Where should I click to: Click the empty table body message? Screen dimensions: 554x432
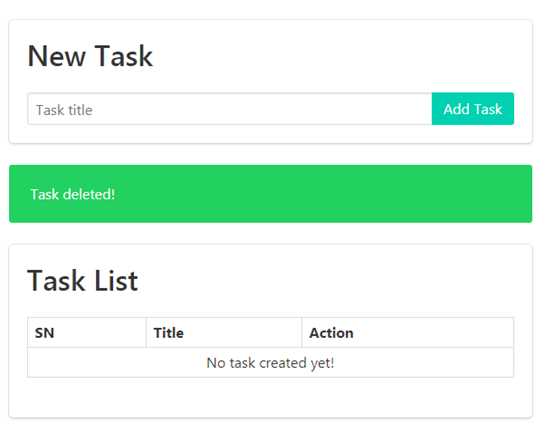click(x=270, y=363)
